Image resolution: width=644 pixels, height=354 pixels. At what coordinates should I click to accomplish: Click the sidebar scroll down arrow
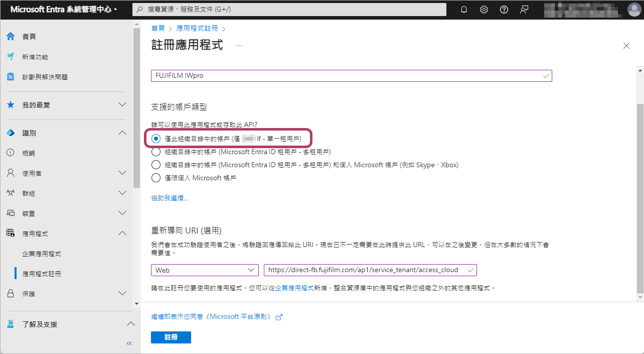[x=136, y=304]
